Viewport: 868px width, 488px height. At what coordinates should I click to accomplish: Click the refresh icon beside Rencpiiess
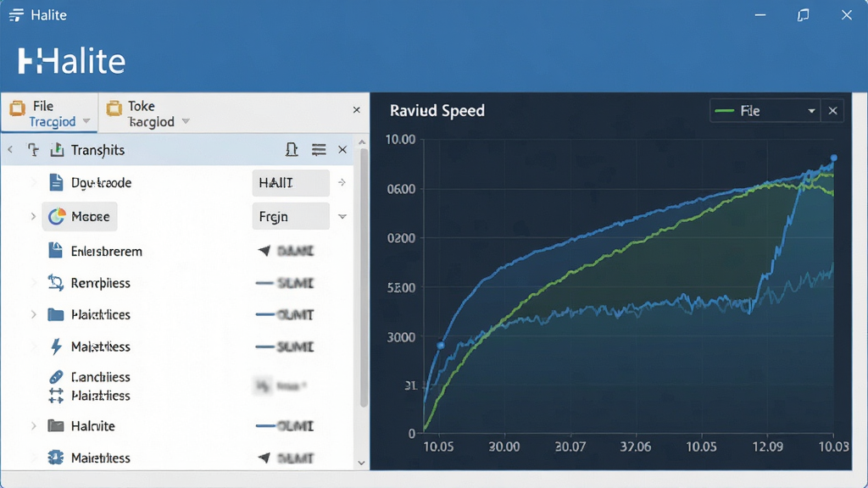point(55,283)
